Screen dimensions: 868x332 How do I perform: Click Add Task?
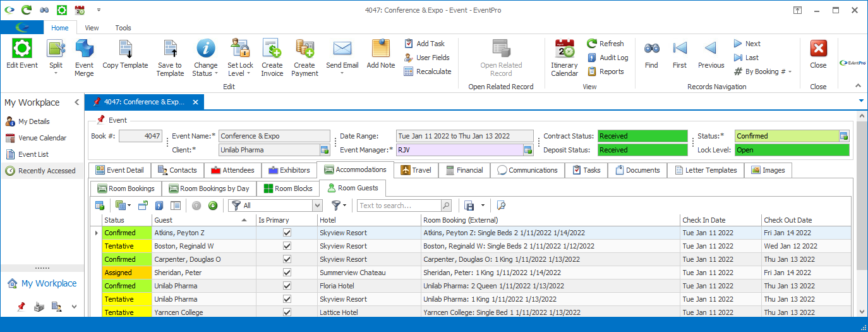(425, 44)
